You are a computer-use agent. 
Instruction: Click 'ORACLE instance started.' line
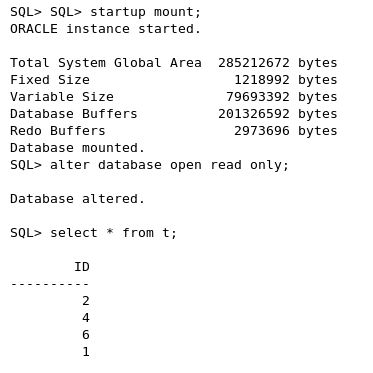(105, 29)
